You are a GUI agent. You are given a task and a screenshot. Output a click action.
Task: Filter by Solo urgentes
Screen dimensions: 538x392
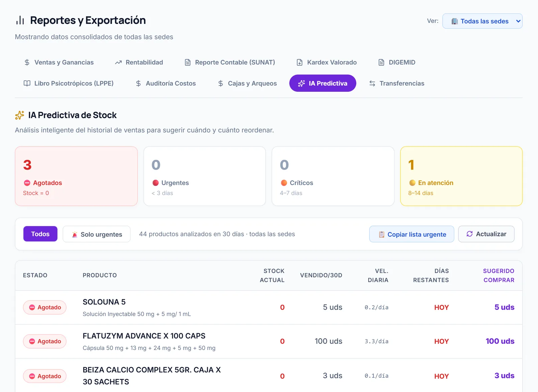click(x=97, y=234)
